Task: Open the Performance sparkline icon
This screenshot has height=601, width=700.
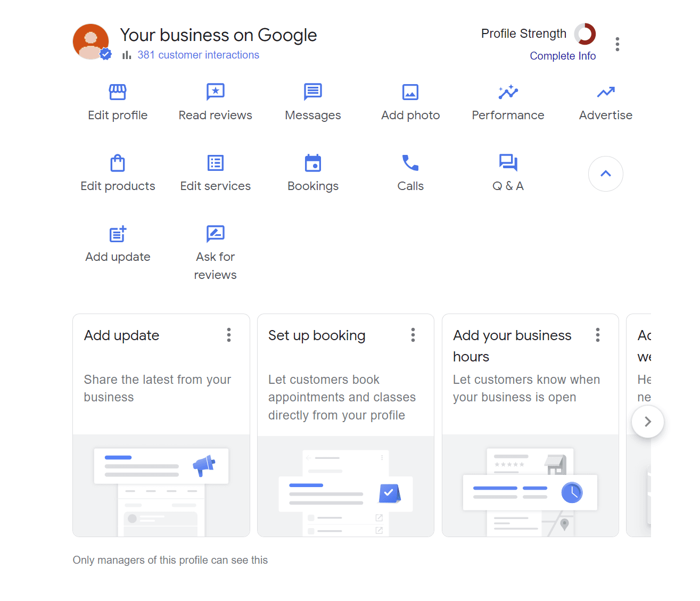Action: [508, 92]
